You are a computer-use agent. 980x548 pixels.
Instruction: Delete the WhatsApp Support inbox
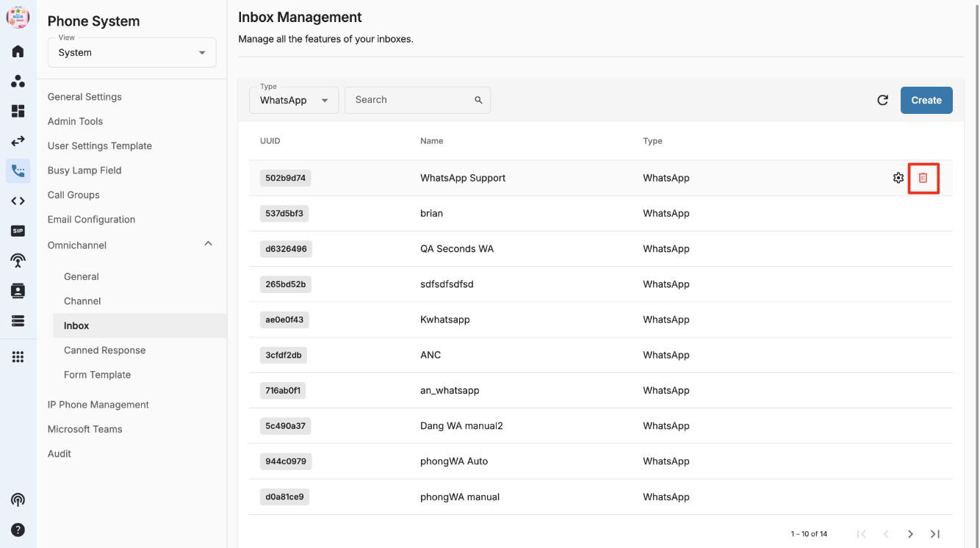point(923,178)
